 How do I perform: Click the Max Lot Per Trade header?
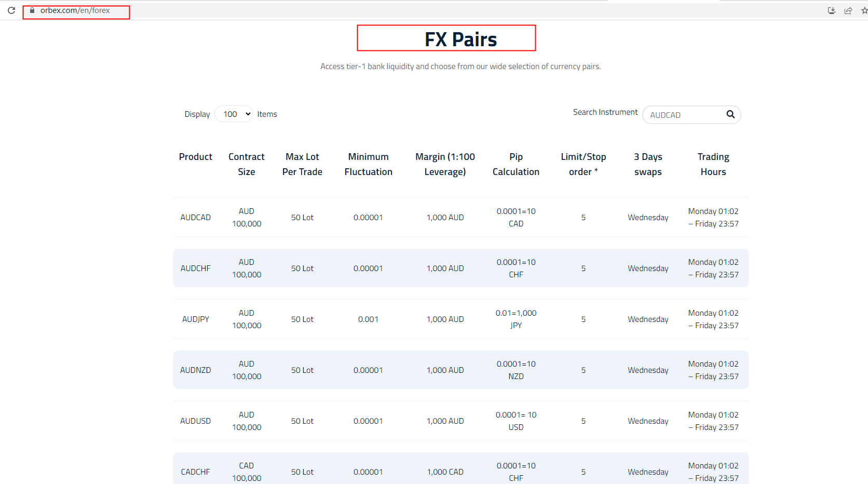pyautogui.click(x=302, y=164)
